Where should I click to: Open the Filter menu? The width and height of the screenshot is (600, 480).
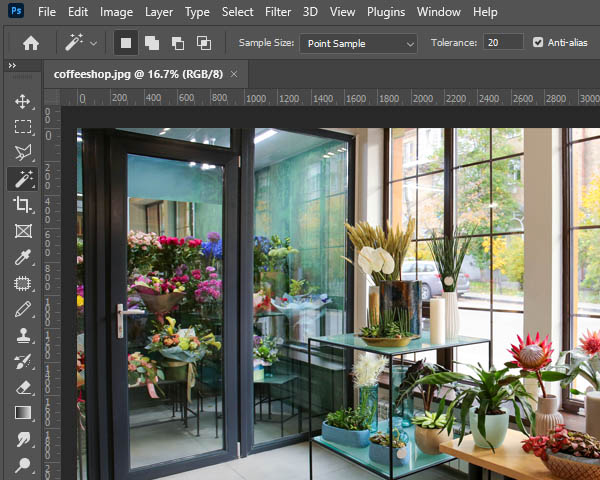[279, 12]
